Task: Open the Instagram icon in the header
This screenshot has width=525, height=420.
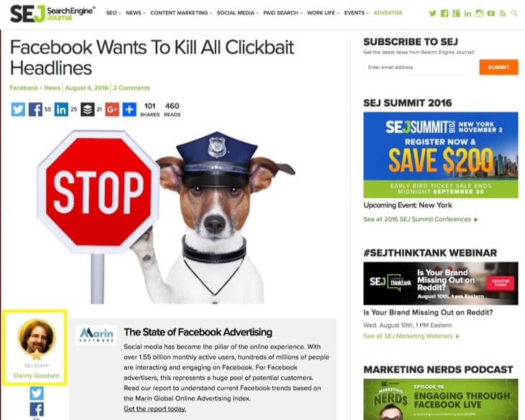Action: click(x=480, y=14)
